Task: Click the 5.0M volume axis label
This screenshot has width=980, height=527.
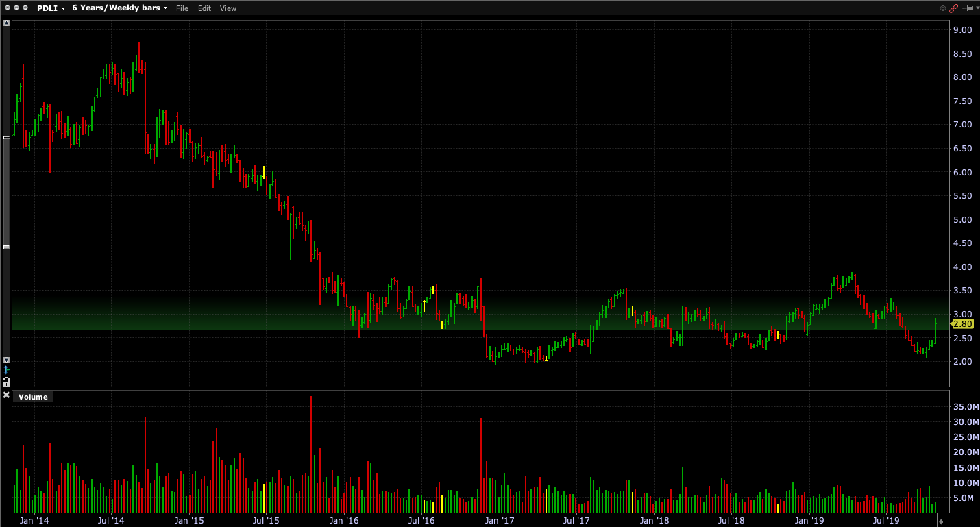Action: click(x=964, y=498)
